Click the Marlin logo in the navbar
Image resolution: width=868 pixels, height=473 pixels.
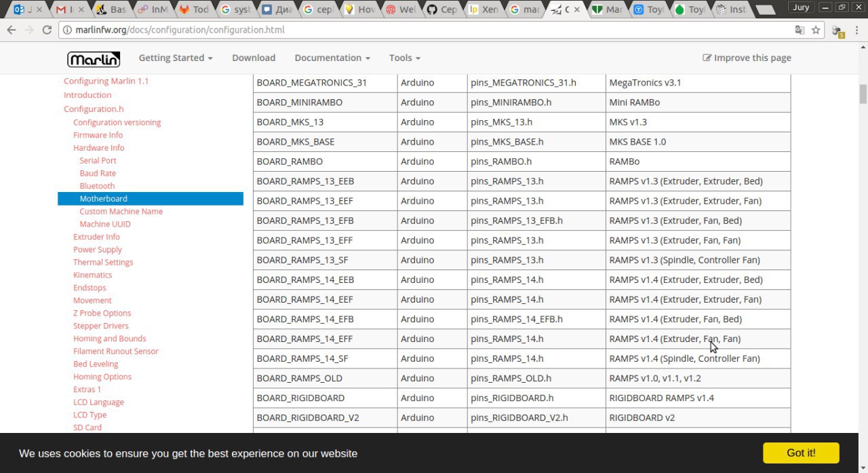(94, 58)
